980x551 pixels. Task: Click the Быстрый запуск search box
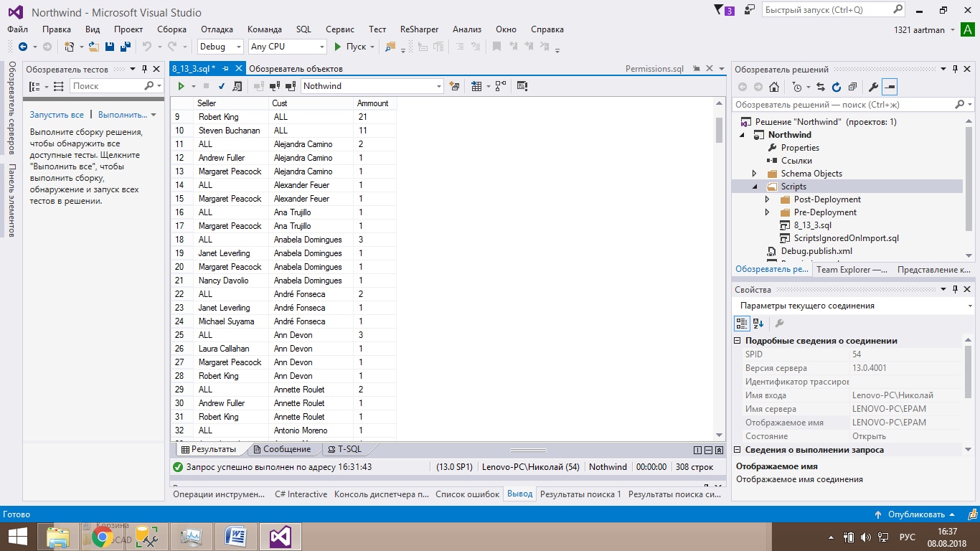(834, 10)
